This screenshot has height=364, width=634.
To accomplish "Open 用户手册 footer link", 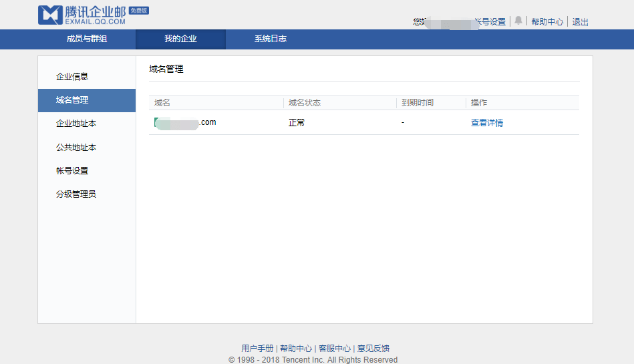I will [x=257, y=348].
